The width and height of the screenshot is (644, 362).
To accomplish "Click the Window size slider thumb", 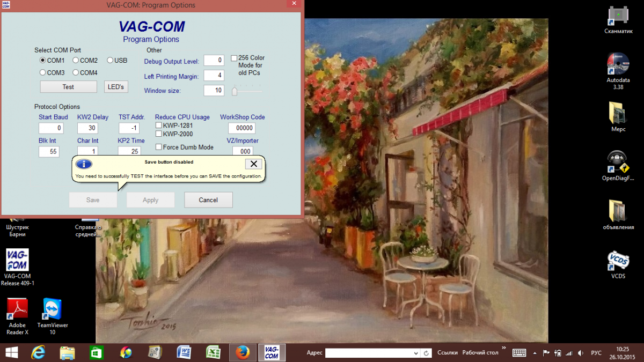I will pyautogui.click(x=235, y=92).
